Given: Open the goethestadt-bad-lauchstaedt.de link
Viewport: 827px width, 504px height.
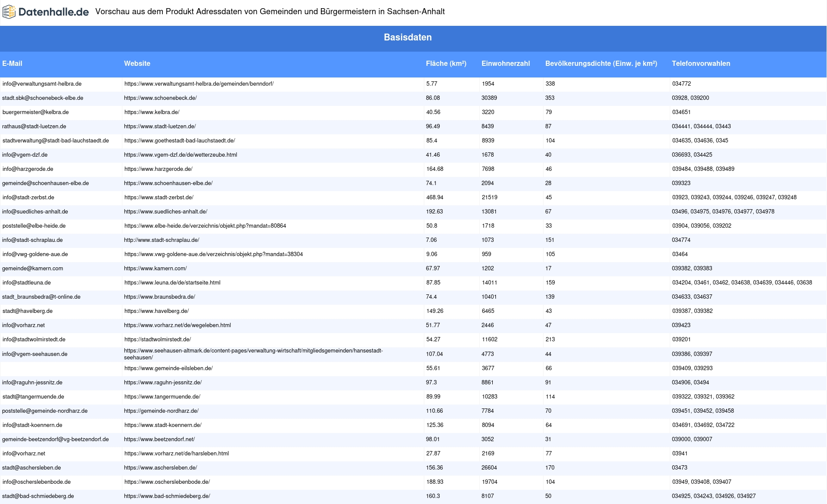Looking at the screenshot, I should (180, 141).
